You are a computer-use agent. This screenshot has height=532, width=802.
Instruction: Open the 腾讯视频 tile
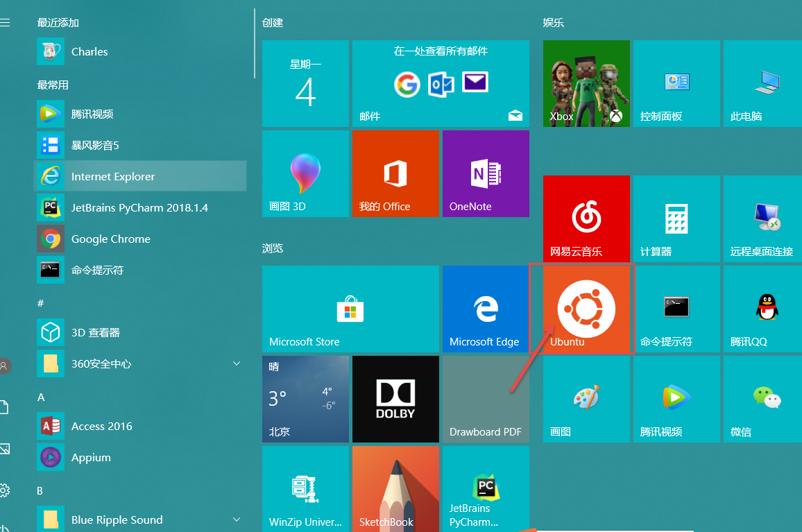[676, 399]
